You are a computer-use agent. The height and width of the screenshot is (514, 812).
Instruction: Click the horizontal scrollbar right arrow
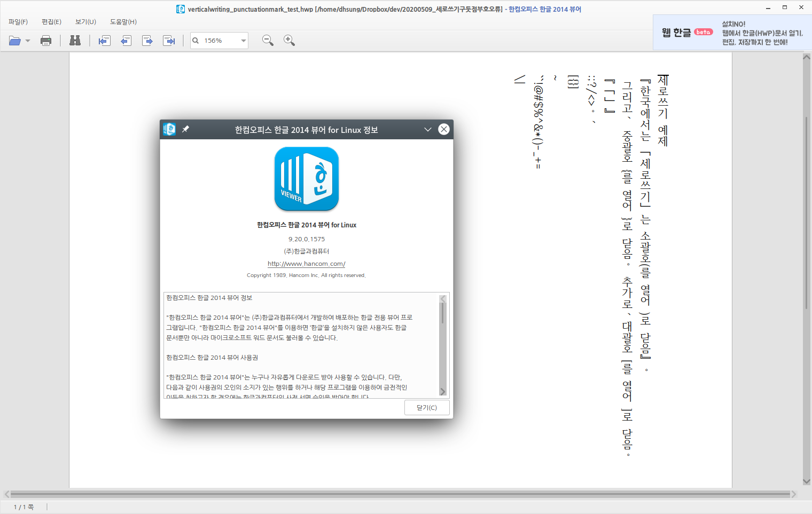[x=794, y=494]
